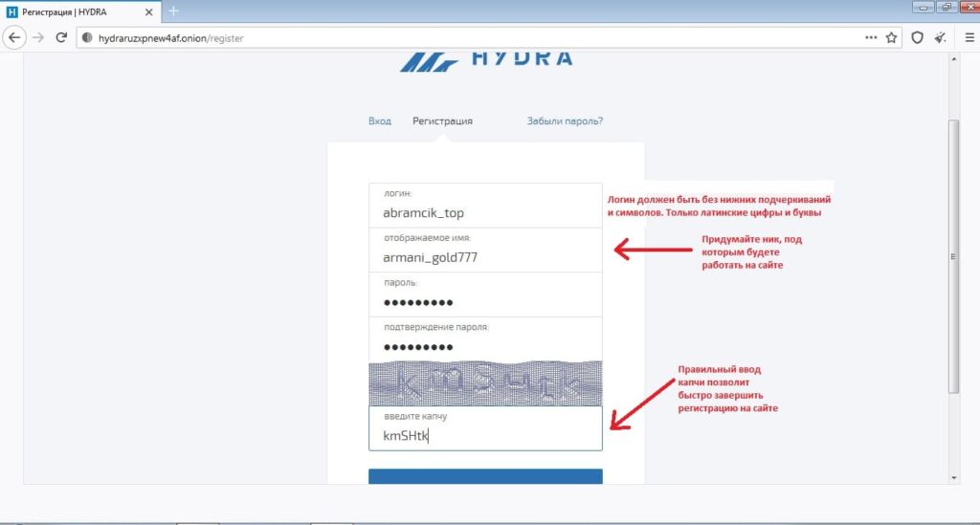
Task: Focus the отображаемое имя field
Action: [x=485, y=256]
